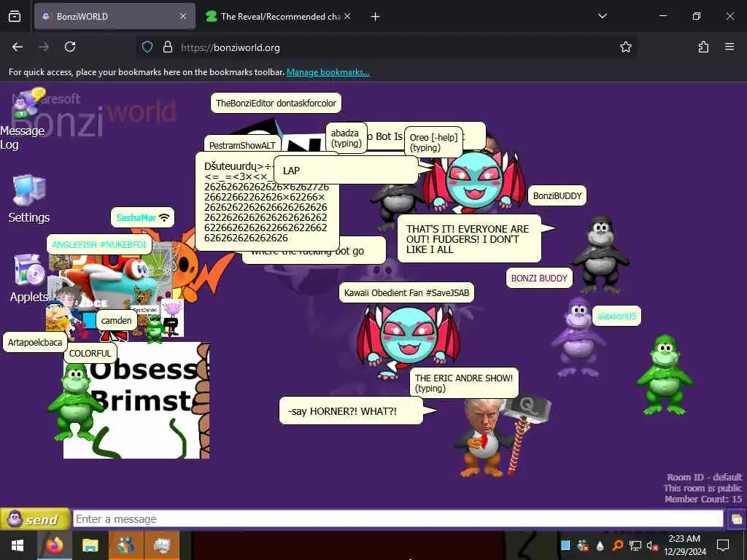Image resolution: width=747 pixels, height=560 pixels.
Task: Click the tracking protection shield icon
Action: [147, 47]
